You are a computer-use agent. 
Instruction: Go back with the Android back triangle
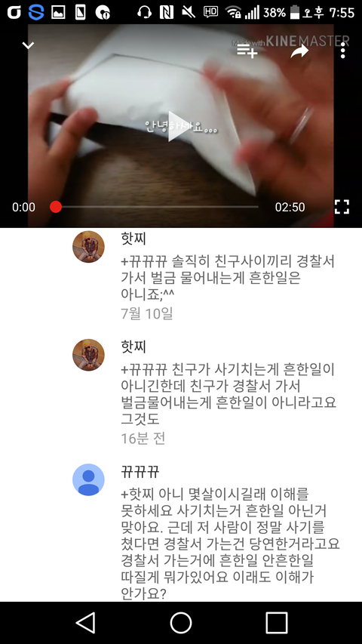click(86, 623)
